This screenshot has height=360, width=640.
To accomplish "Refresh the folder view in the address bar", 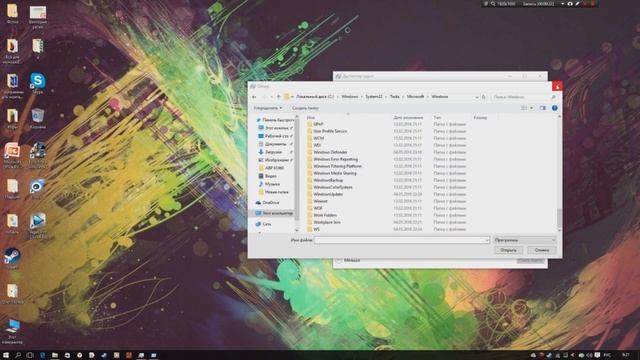I will click(484, 97).
